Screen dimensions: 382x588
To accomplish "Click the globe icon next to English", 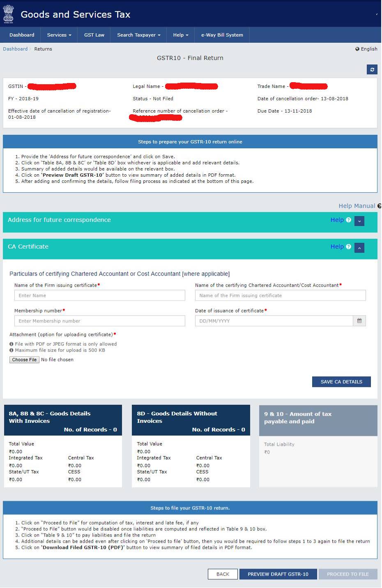I will pos(357,49).
